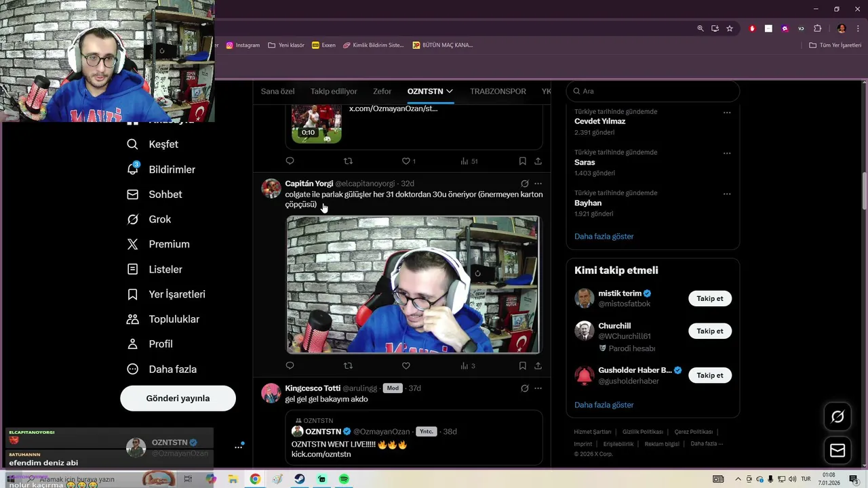Like Capitán Yorgi's post
This screenshot has height=488, width=868.
(406, 366)
